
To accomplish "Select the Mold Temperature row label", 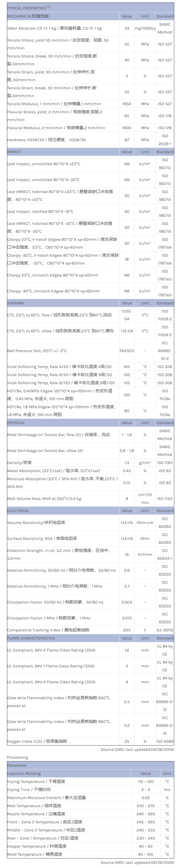I will coord(35,854).
